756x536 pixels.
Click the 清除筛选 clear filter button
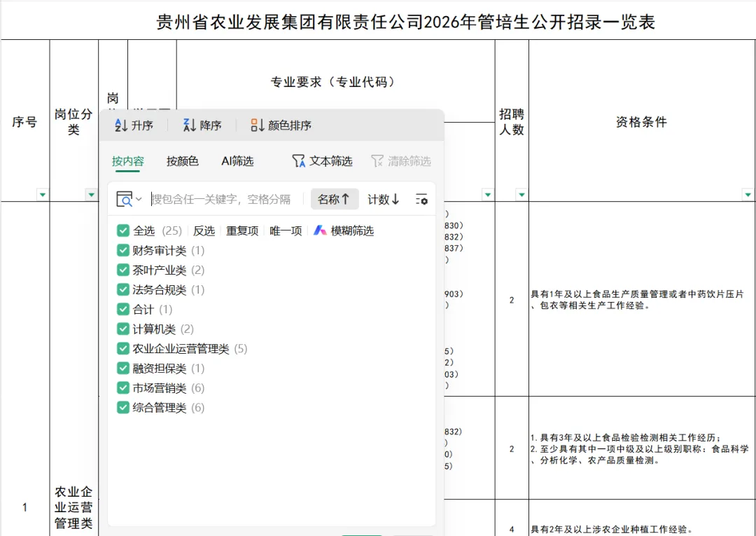point(401,161)
